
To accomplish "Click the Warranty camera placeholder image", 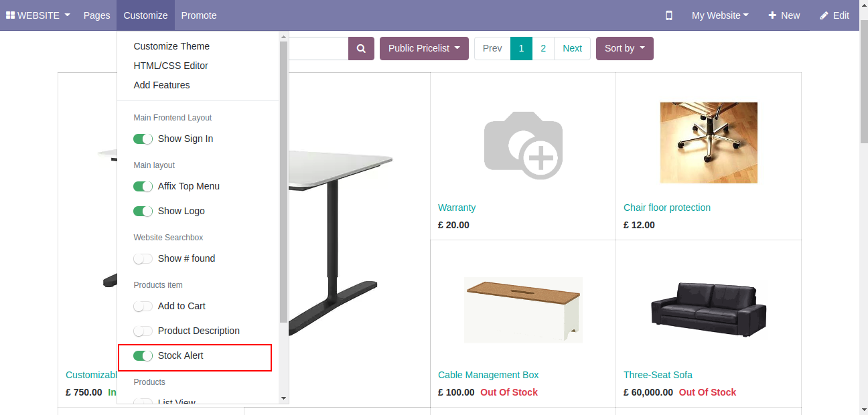I will point(523,145).
